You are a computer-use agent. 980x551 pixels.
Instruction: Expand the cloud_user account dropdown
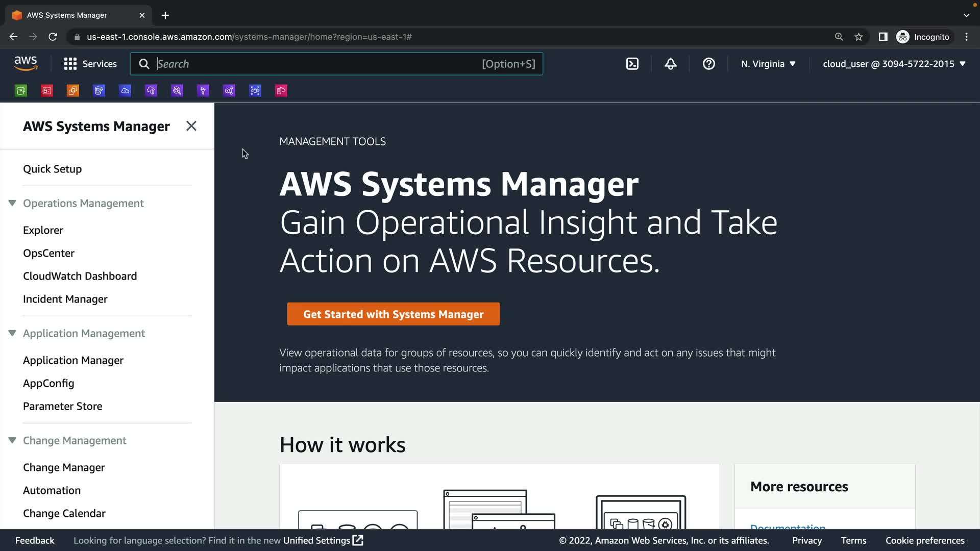tap(894, 64)
